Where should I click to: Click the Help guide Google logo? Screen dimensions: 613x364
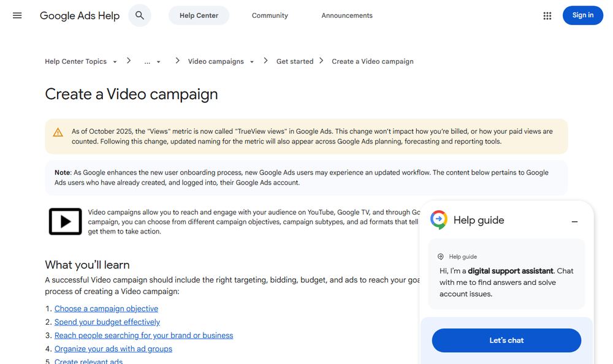pyautogui.click(x=439, y=220)
